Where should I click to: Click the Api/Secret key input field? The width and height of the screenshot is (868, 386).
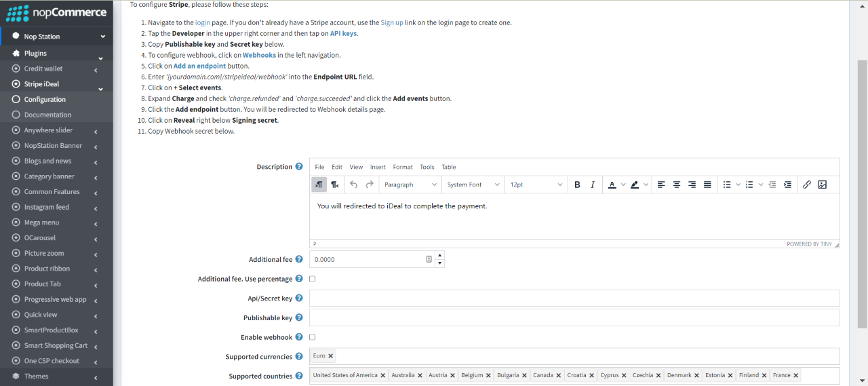[574, 298]
